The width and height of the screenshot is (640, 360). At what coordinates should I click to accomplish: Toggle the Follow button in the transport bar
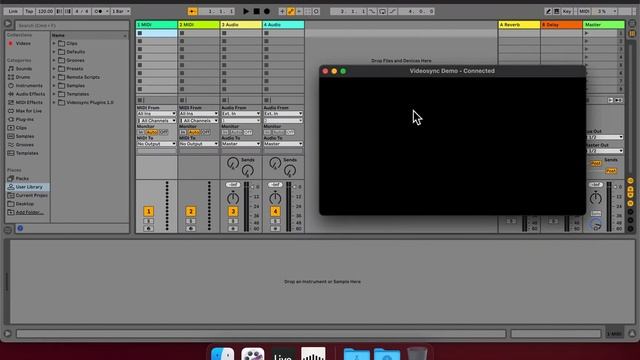[x=192, y=11]
